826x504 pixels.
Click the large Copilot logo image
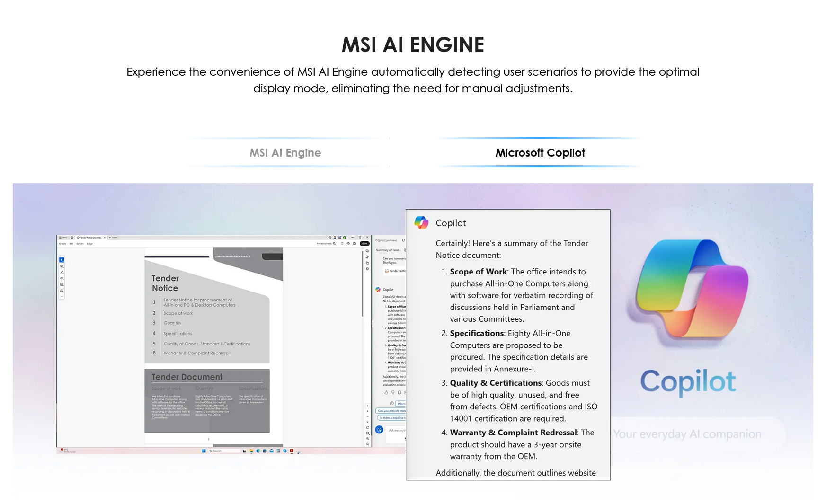688,288
